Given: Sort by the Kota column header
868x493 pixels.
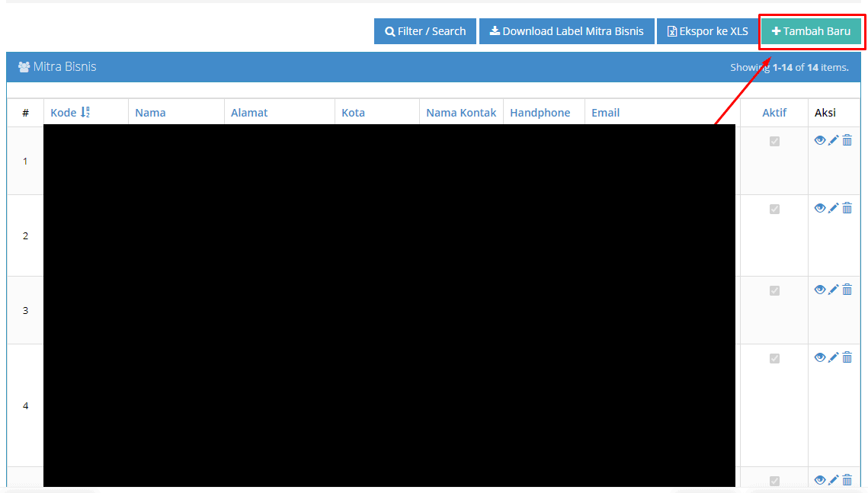Looking at the screenshot, I should [x=353, y=113].
